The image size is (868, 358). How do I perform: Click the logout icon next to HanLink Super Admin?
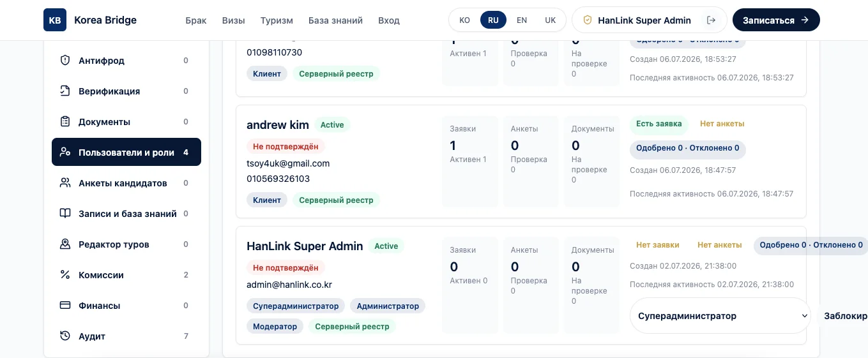711,20
